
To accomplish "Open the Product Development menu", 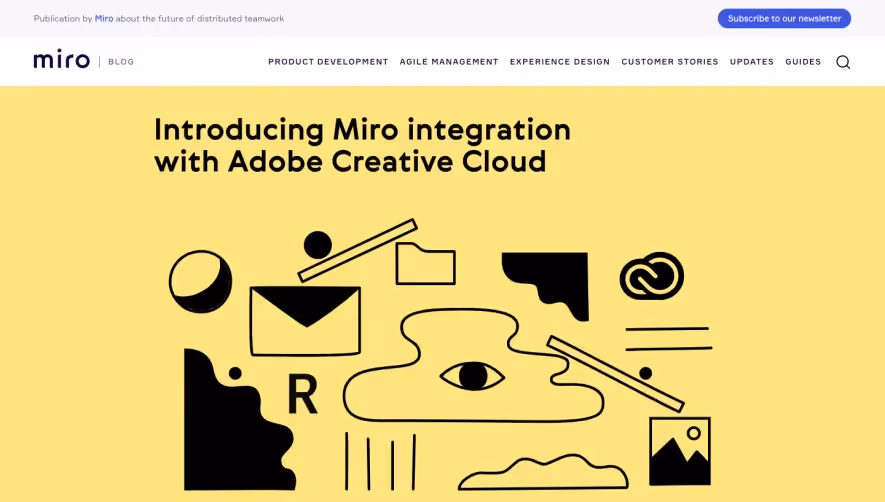I will click(x=328, y=62).
